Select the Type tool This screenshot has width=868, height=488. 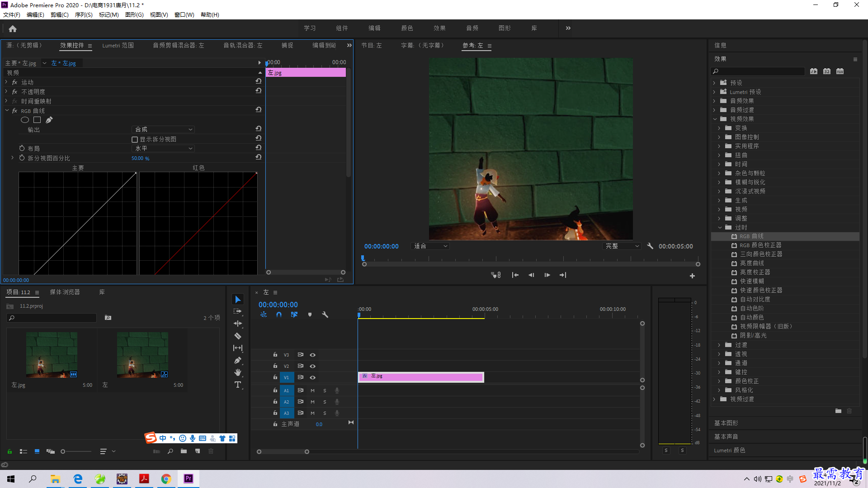click(238, 385)
